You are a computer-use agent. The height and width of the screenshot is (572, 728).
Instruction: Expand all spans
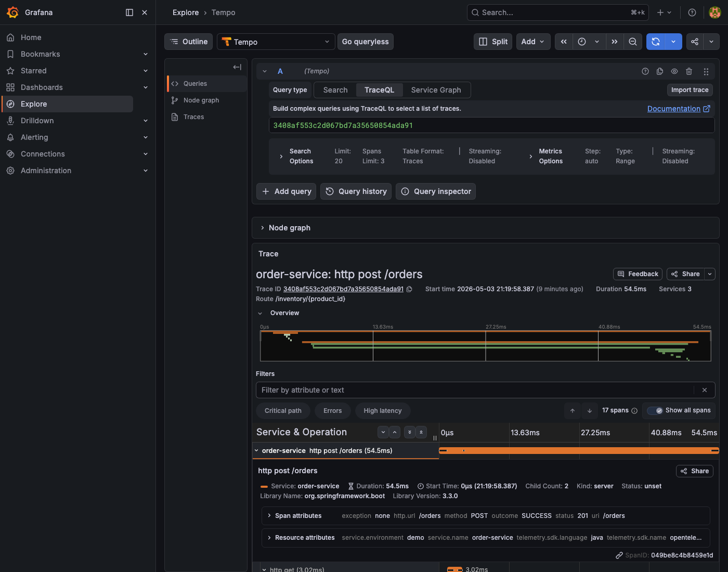410,432
